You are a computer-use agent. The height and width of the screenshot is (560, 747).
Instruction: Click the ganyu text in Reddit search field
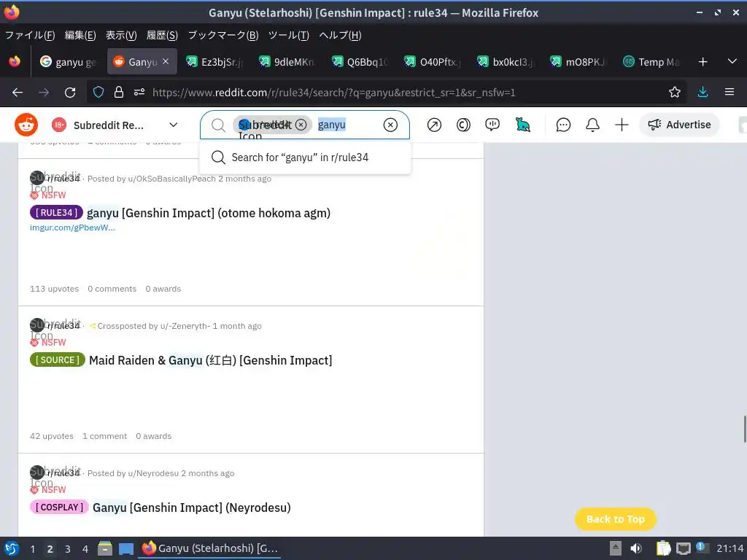pyautogui.click(x=332, y=125)
